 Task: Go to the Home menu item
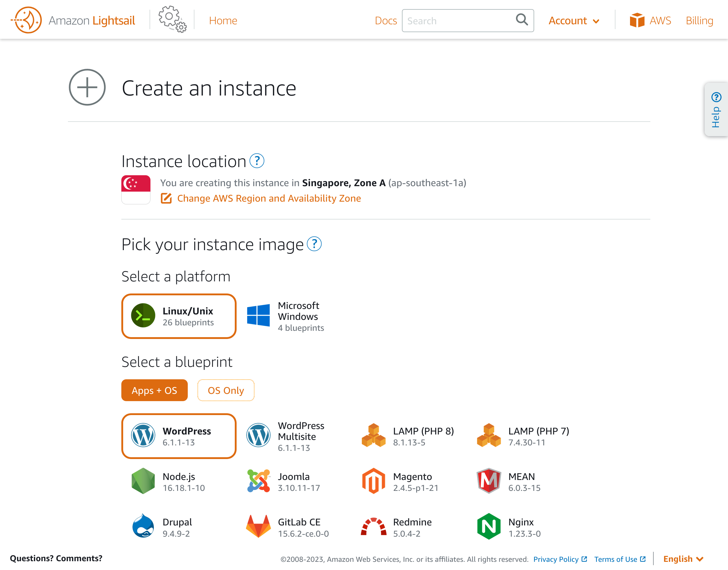coord(223,20)
